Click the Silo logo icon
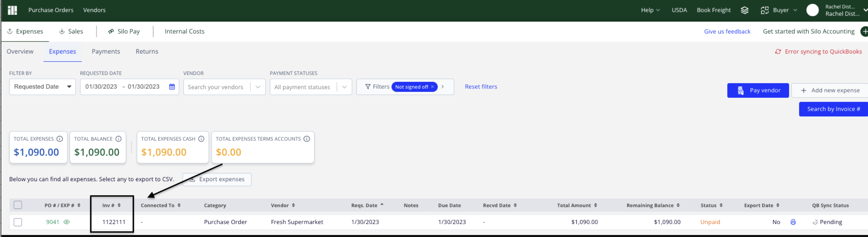868x237 pixels. tap(13, 10)
